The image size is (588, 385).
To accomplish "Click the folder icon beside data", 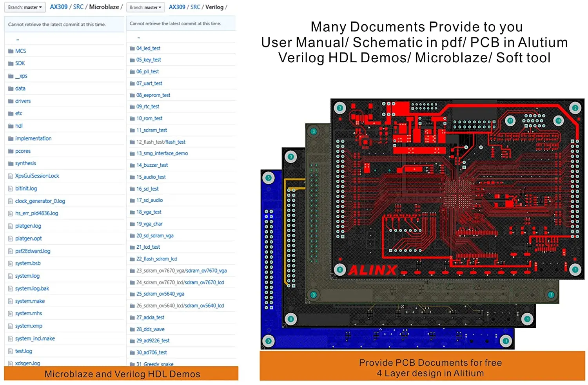I will 11,89.
